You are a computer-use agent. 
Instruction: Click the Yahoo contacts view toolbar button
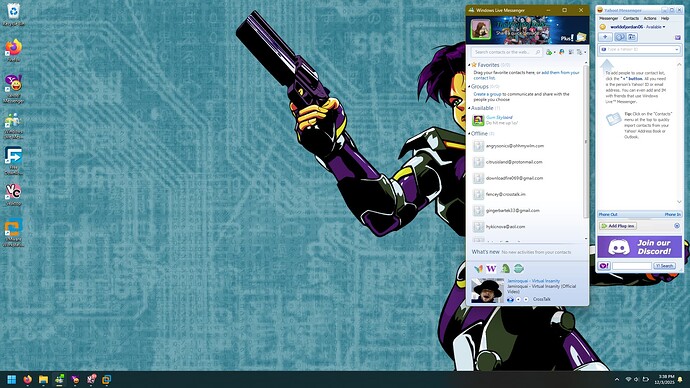point(620,37)
